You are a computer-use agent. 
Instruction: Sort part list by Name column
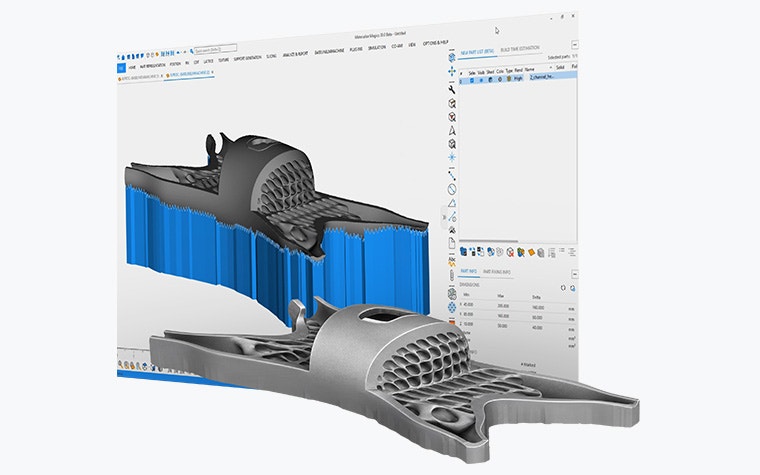pyautogui.click(x=530, y=69)
